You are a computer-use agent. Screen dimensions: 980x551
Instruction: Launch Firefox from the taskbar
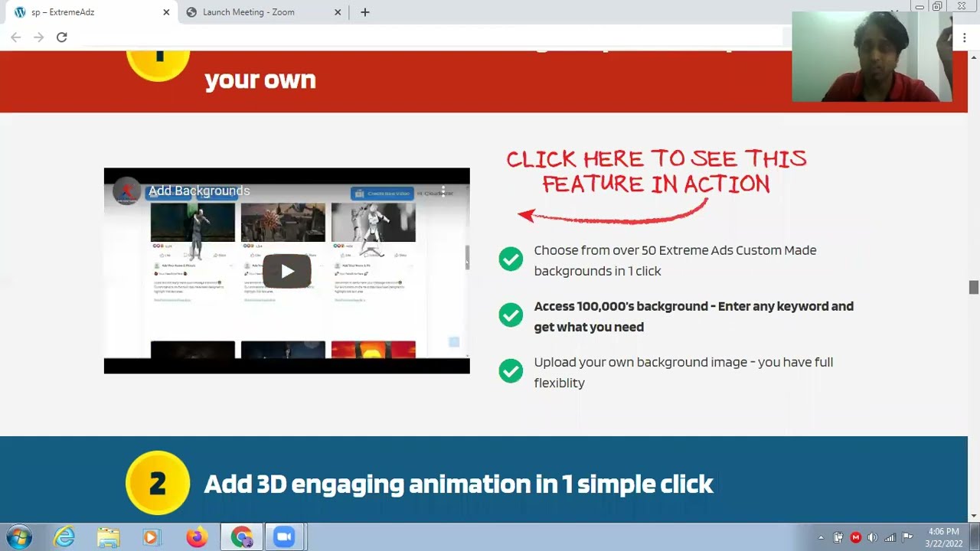pyautogui.click(x=197, y=537)
